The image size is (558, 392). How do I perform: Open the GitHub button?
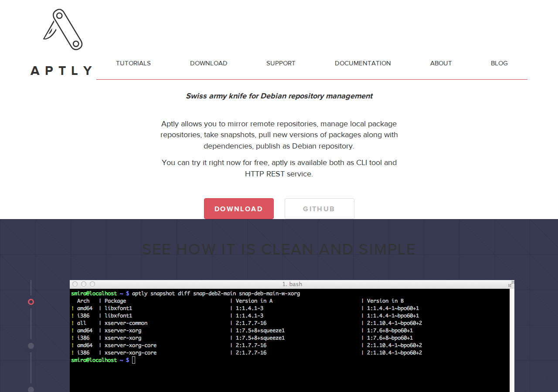coord(319,209)
